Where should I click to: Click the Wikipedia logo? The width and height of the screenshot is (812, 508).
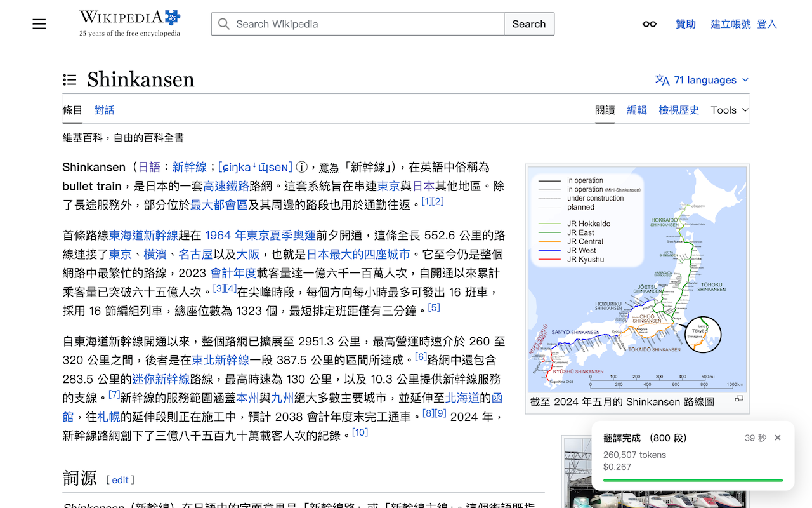pyautogui.click(x=129, y=23)
